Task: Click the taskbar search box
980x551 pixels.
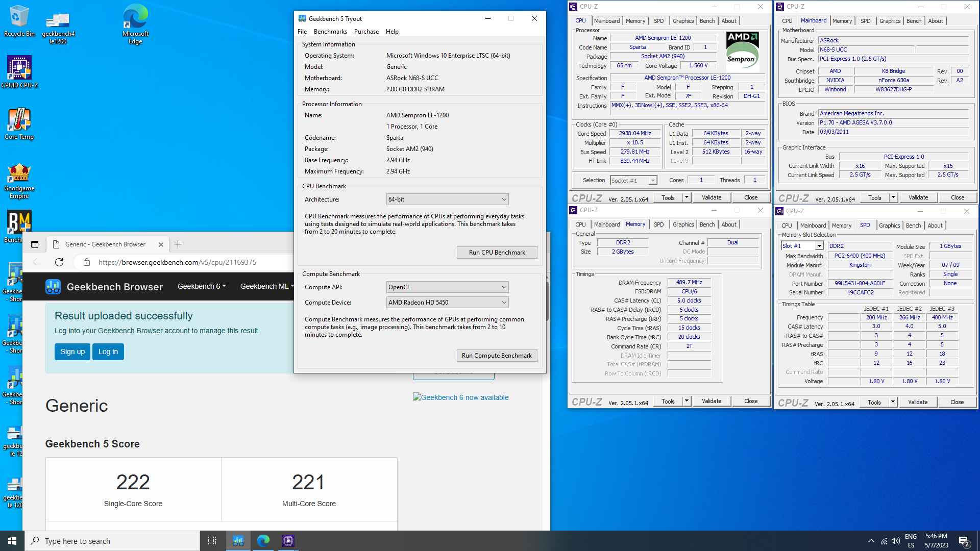Action: coord(112,541)
